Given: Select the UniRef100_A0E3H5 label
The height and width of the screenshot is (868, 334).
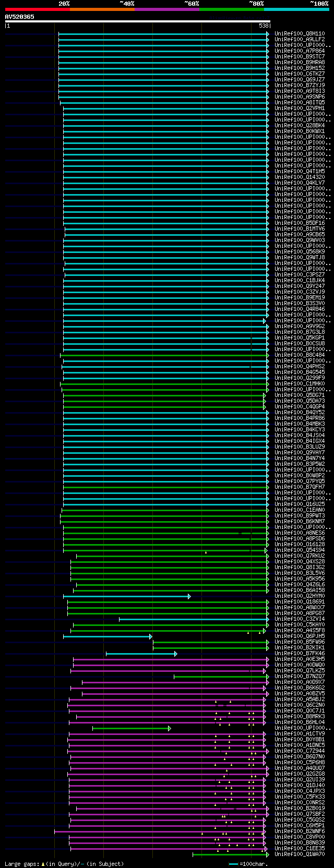Looking at the screenshot, I should (300, 659).
